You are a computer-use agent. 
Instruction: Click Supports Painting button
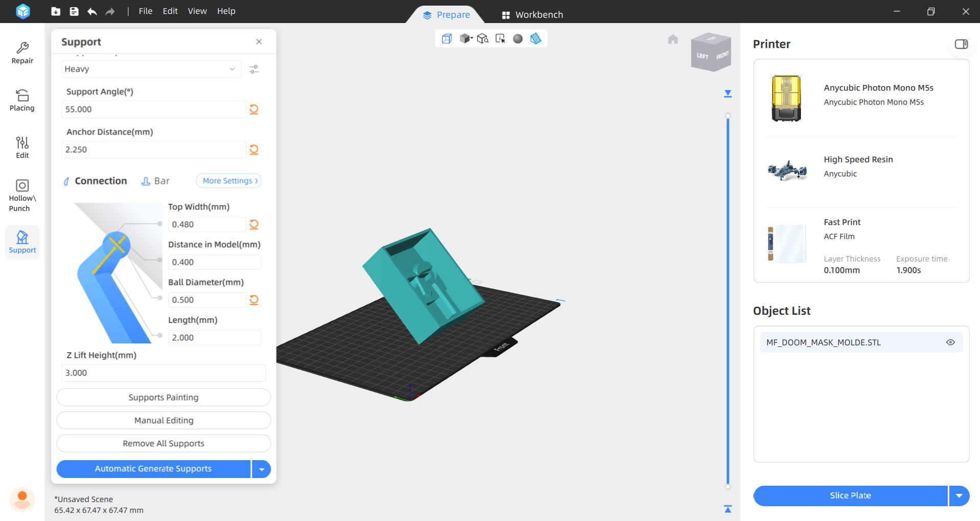(x=163, y=397)
